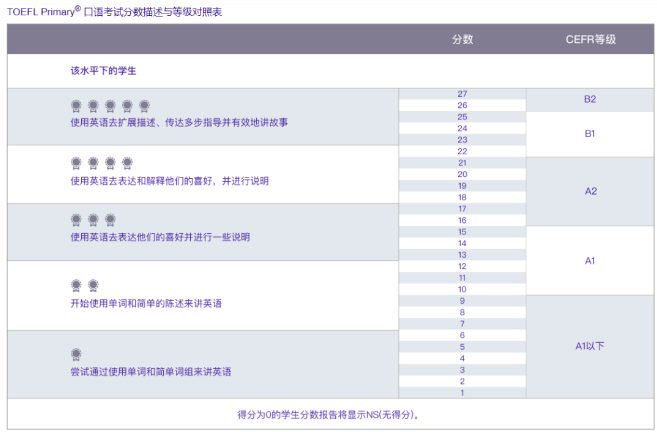Click score cell 19
The image size is (657, 432).
462,186
